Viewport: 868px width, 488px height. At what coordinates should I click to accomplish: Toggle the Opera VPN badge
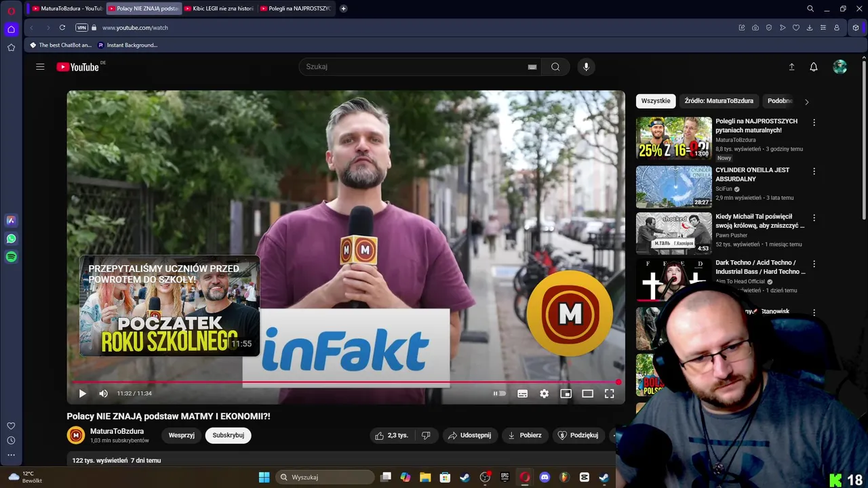(x=82, y=28)
